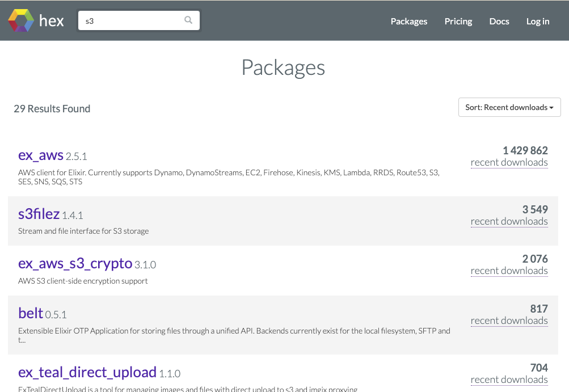
Task: Click recent downloads under 817
Action: point(509,321)
